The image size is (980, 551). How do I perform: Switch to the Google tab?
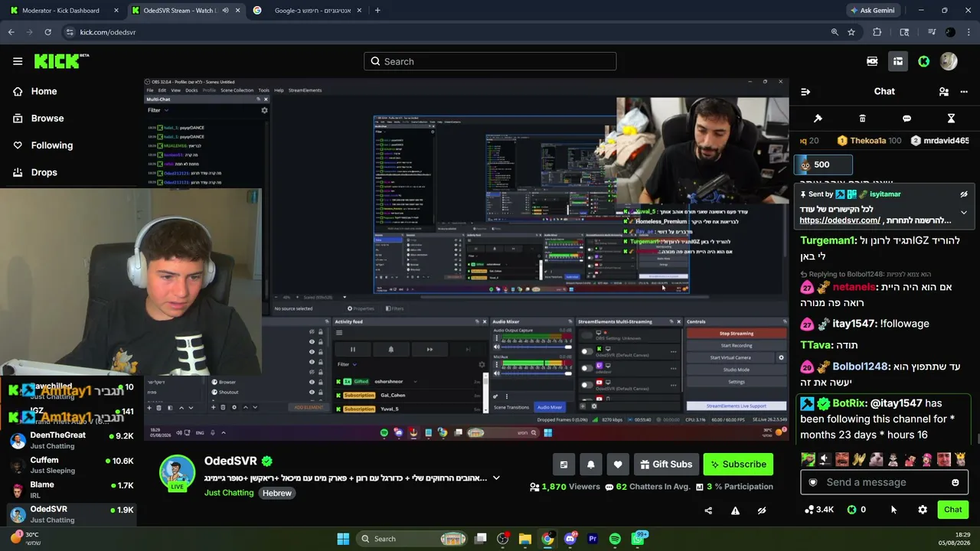(308, 11)
